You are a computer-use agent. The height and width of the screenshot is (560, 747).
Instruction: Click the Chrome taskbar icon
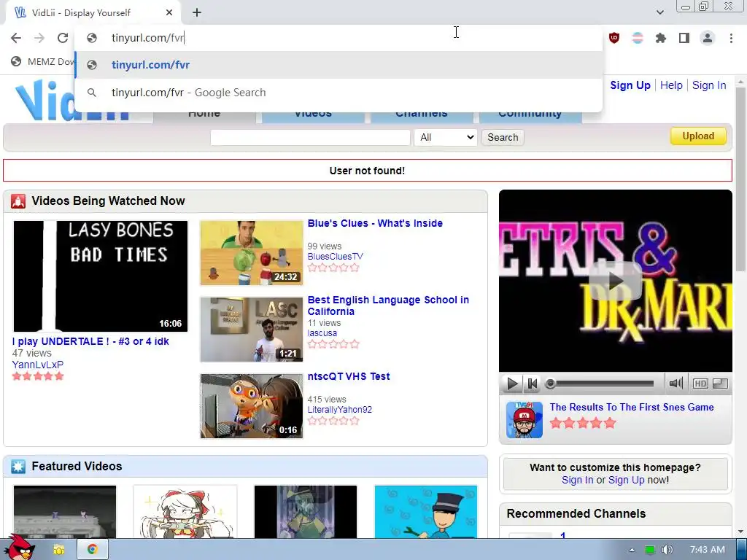point(93,550)
